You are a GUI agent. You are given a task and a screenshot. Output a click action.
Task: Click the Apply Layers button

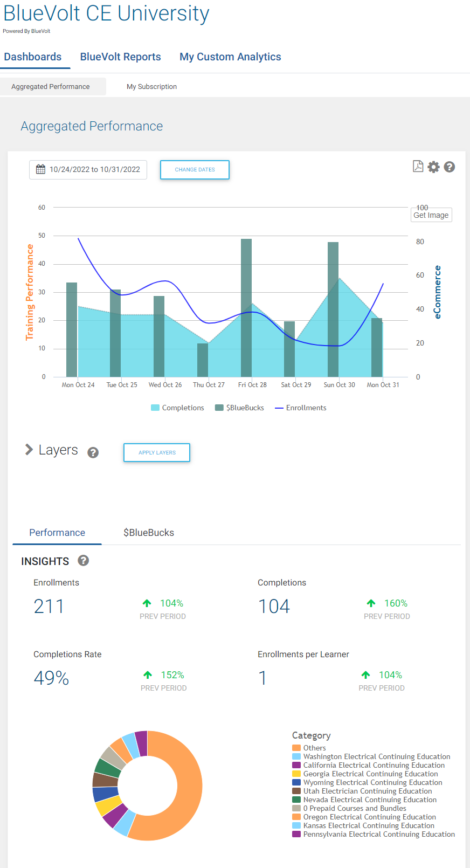(x=157, y=453)
